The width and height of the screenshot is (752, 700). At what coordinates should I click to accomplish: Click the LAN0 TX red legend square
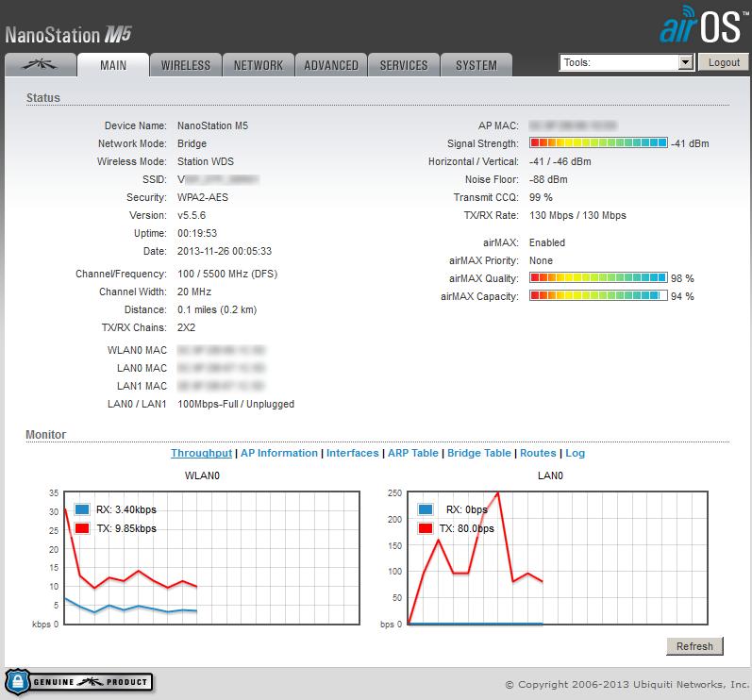click(425, 528)
